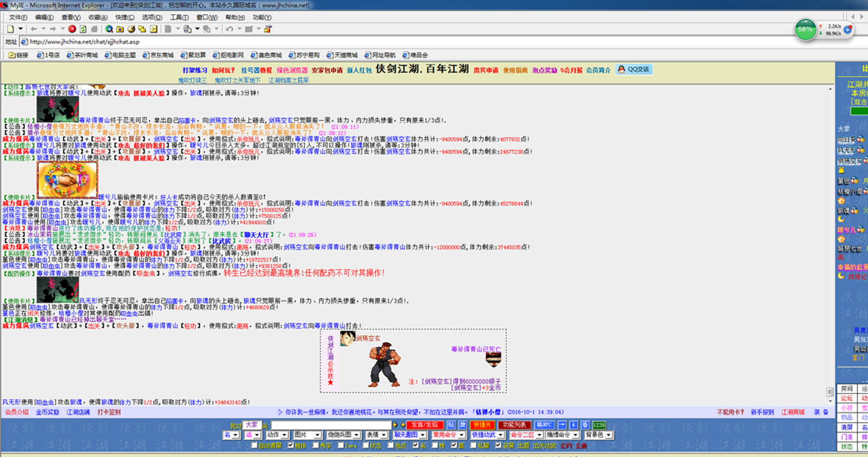Screen dimensions: 868x457
Task: Click the 贴 blue icon button
Action: click(x=451, y=425)
